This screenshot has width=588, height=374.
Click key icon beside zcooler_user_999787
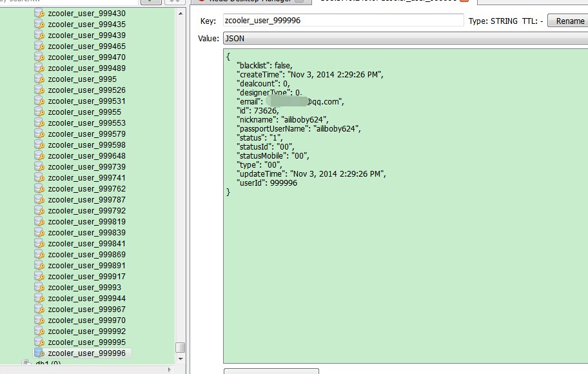click(x=39, y=199)
